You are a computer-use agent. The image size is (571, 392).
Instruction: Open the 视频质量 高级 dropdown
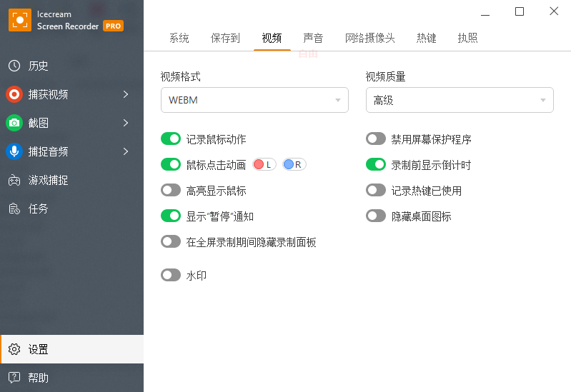(x=460, y=100)
